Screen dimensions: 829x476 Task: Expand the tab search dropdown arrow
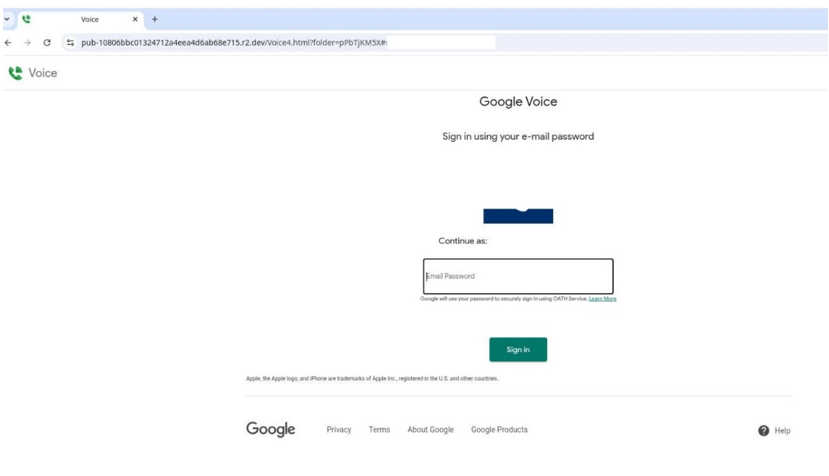(x=7, y=19)
